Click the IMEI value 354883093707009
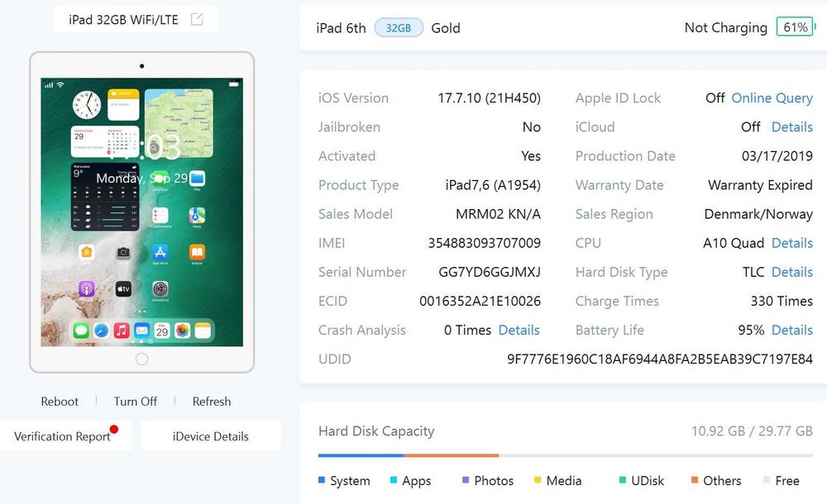 484,243
